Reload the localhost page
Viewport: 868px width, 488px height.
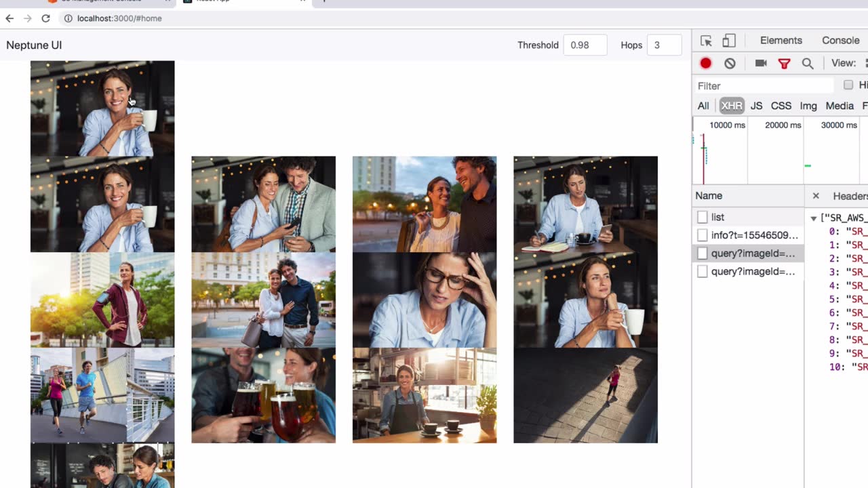(45, 18)
